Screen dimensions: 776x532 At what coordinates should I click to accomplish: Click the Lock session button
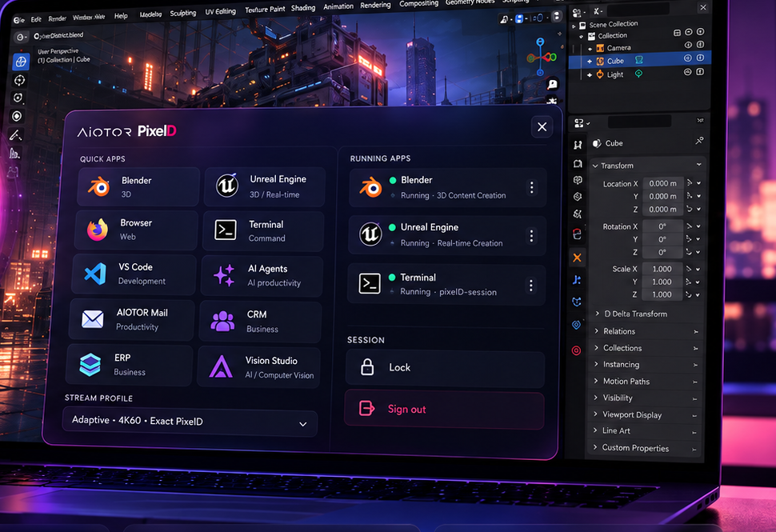445,368
